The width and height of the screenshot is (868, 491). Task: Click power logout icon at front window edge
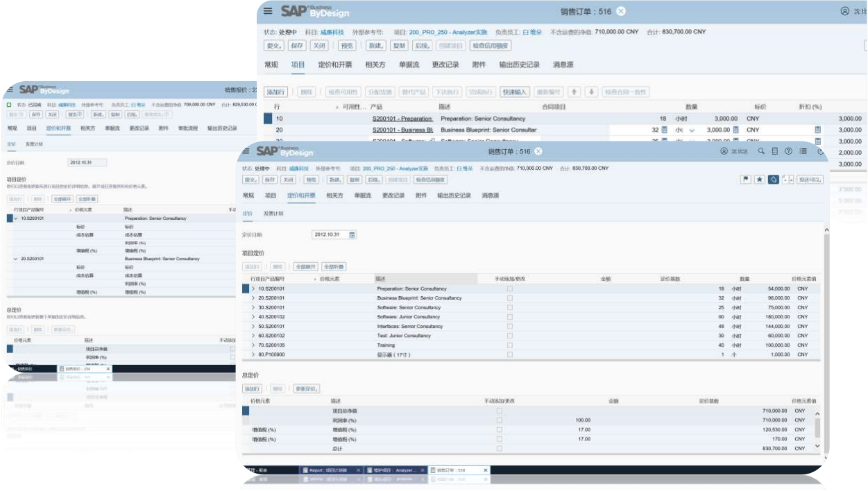820,151
